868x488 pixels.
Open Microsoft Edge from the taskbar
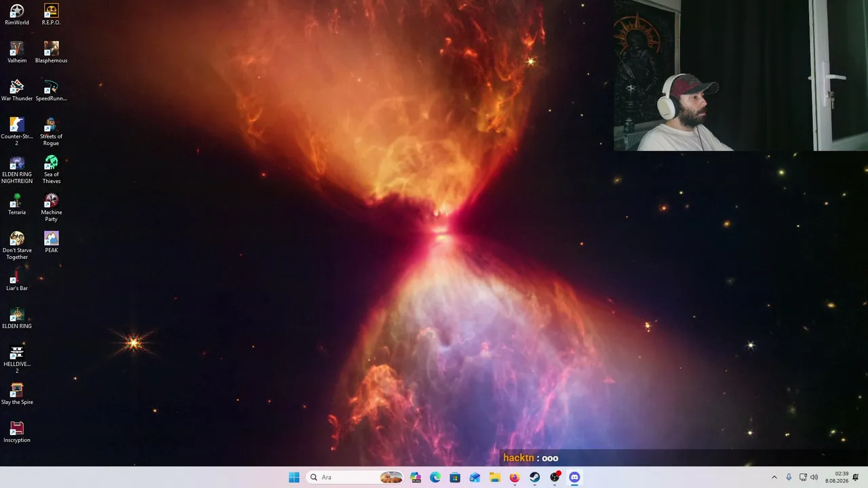coord(435,477)
